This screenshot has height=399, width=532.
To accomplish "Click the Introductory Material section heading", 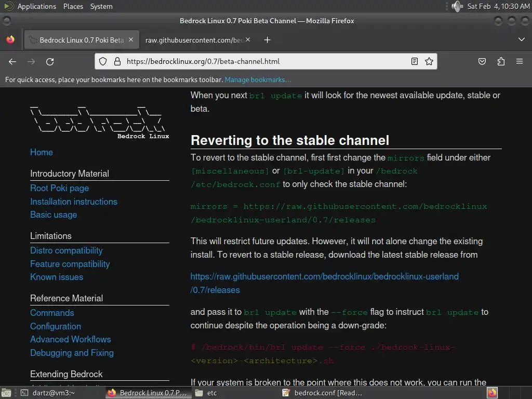I will (70, 174).
